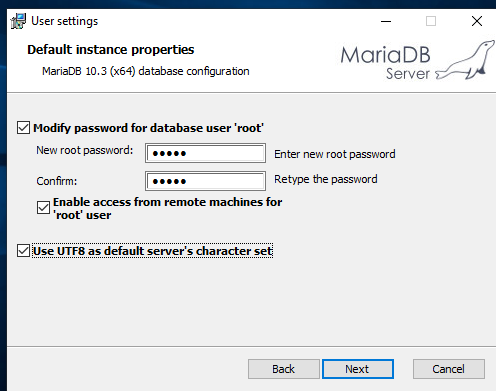496x391 pixels.
Task: Uncheck Modify password for root checkbox
Action: pos(23,128)
